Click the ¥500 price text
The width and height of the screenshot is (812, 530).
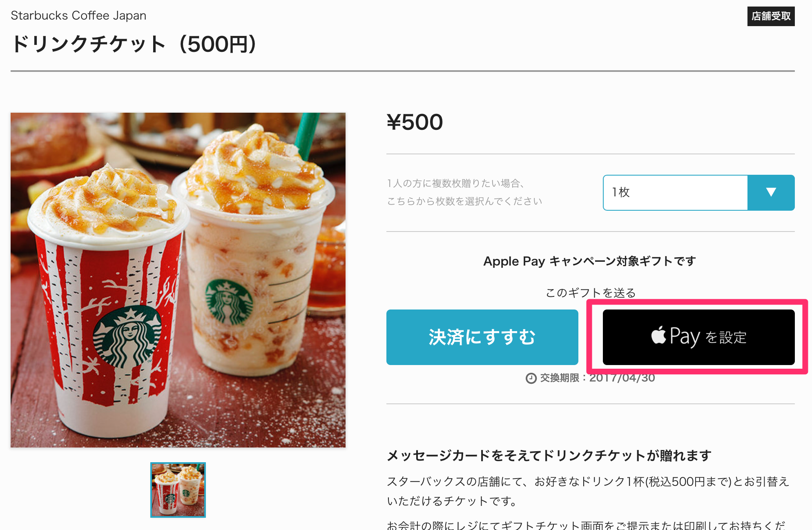pyautogui.click(x=415, y=122)
